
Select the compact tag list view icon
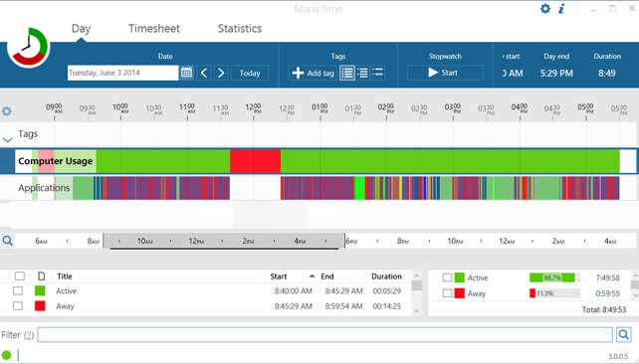[x=378, y=73]
